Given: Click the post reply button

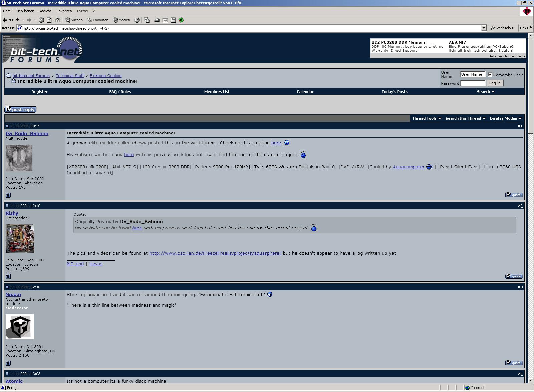Looking at the screenshot, I should click(x=20, y=109).
